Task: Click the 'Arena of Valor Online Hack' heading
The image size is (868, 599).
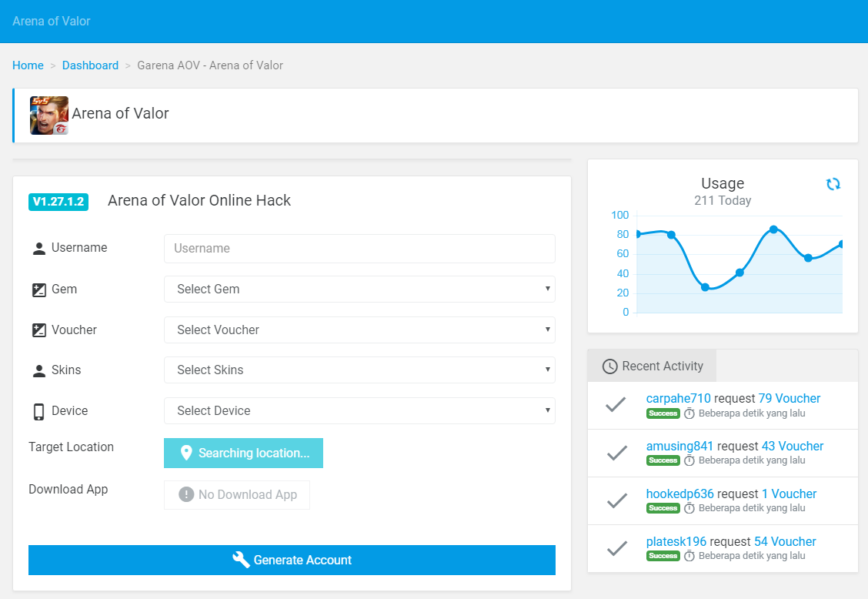Action: point(199,201)
